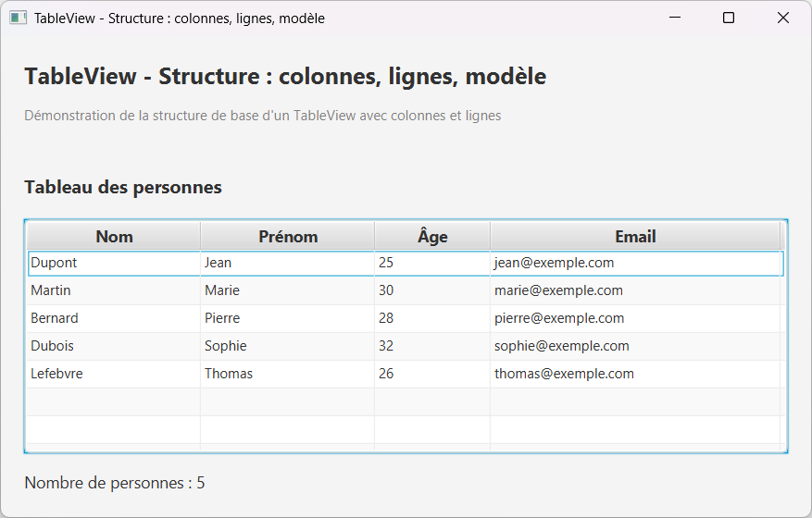This screenshot has width=812, height=518.
Task: Select the Martin cell
Action: click(113, 290)
